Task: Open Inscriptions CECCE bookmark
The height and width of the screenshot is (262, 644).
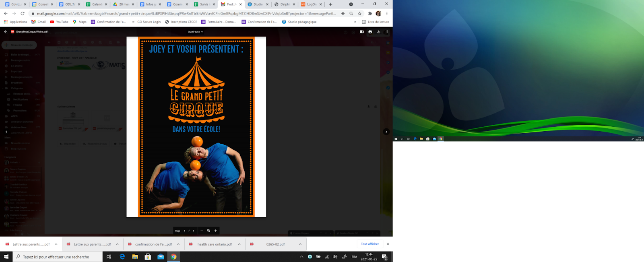Action: [x=181, y=22]
